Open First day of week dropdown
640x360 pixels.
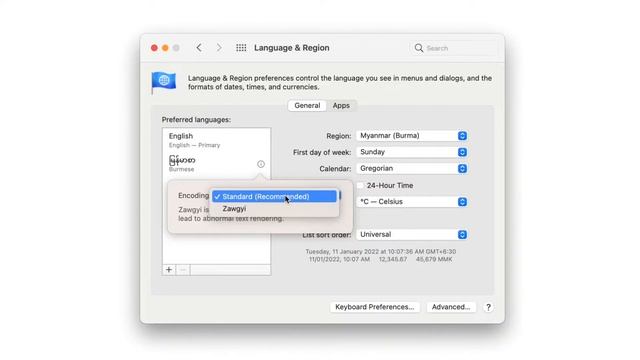(412, 152)
